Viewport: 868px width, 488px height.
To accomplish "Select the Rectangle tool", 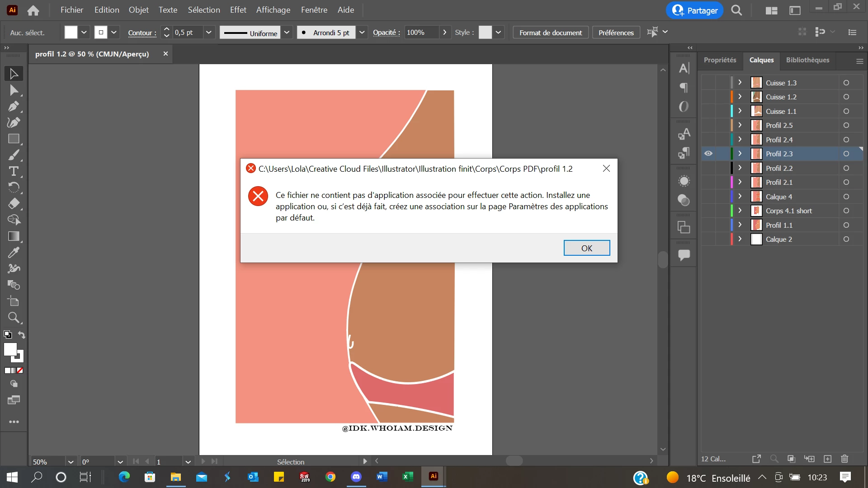I will [x=14, y=139].
